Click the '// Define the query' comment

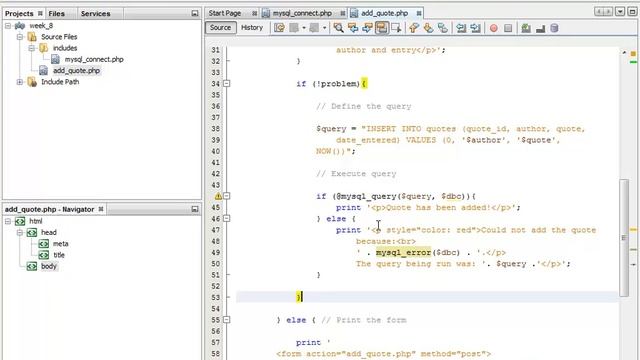(364, 107)
